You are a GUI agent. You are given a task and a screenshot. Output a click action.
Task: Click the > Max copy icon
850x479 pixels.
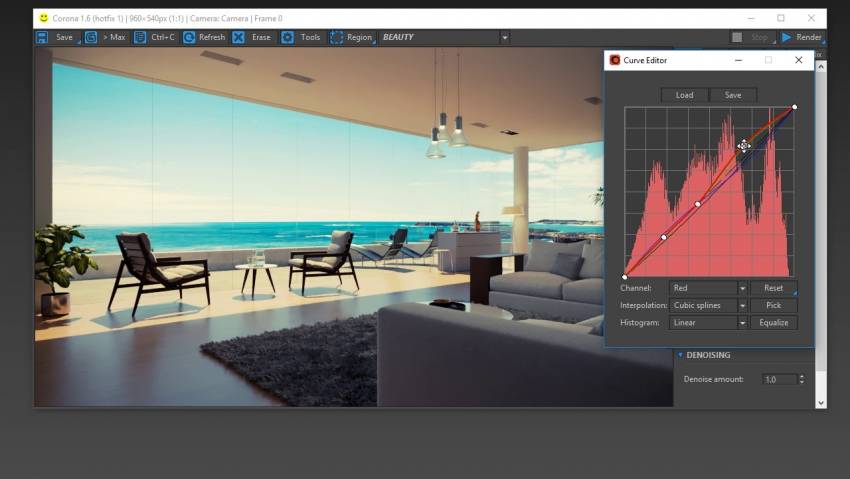click(x=91, y=37)
